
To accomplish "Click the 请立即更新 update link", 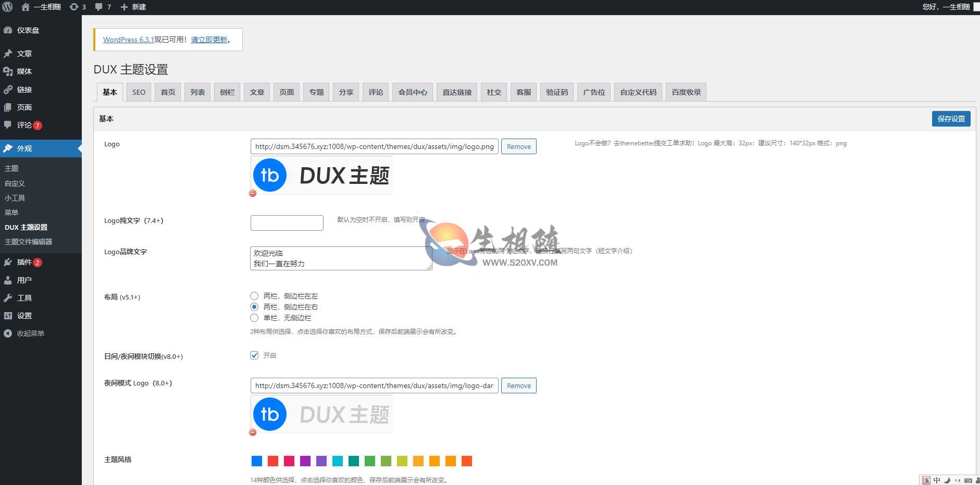I will coord(208,40).
